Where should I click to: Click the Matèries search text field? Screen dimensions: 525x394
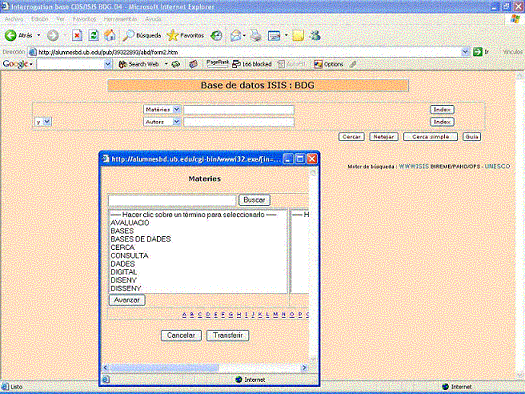tap(239, 110)
